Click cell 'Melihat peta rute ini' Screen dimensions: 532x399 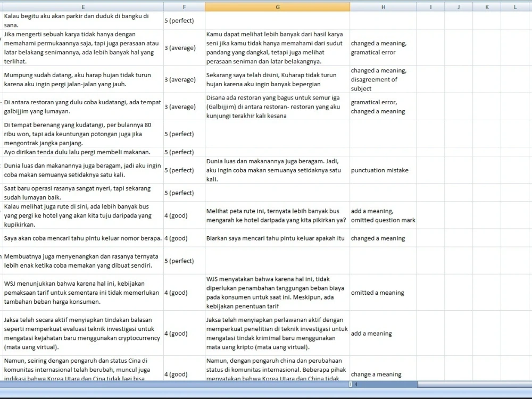(278, 215)
